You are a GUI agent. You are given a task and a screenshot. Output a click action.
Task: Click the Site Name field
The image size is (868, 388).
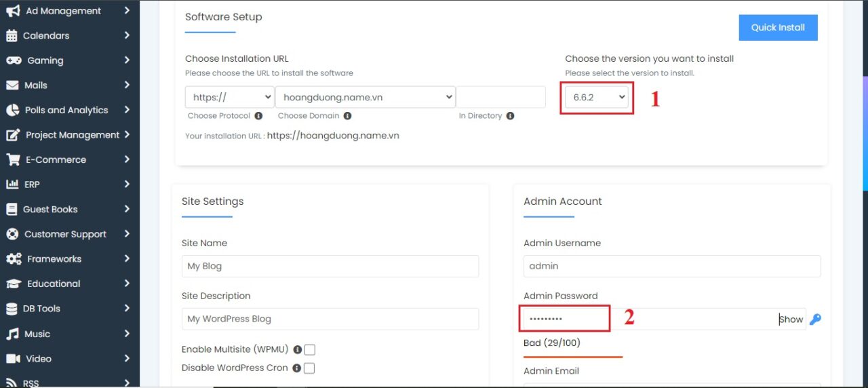coord(330,266)
